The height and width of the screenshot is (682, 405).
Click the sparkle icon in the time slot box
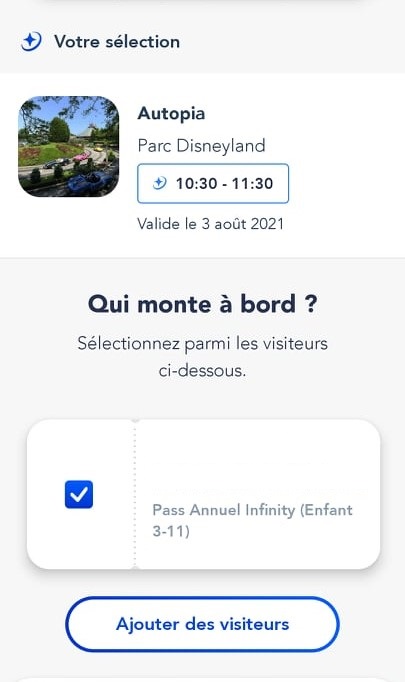pyautogui.click(x=160, y=183)
